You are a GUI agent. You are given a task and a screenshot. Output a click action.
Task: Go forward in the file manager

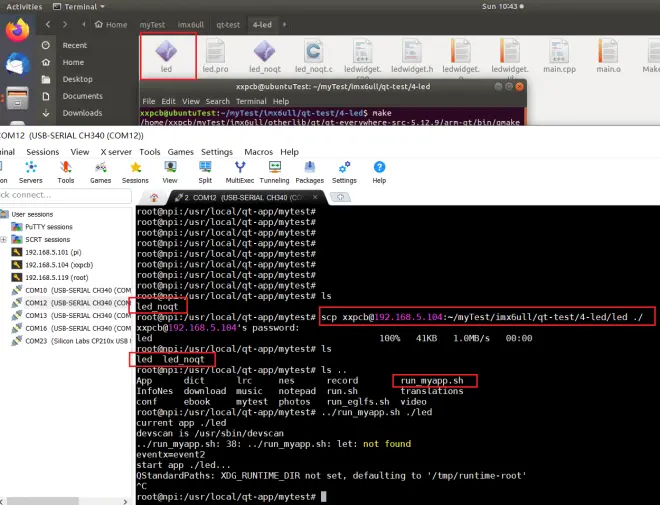point(65,24)
